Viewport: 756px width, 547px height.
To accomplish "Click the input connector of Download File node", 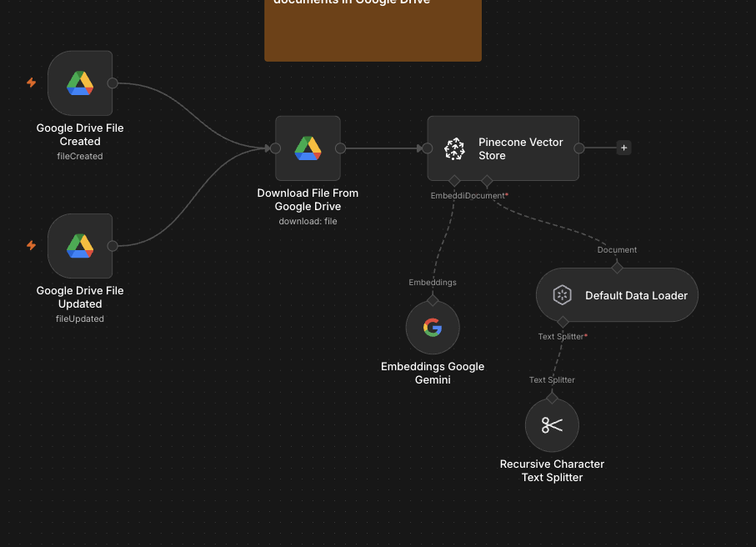I will click(x=275, y=148).
